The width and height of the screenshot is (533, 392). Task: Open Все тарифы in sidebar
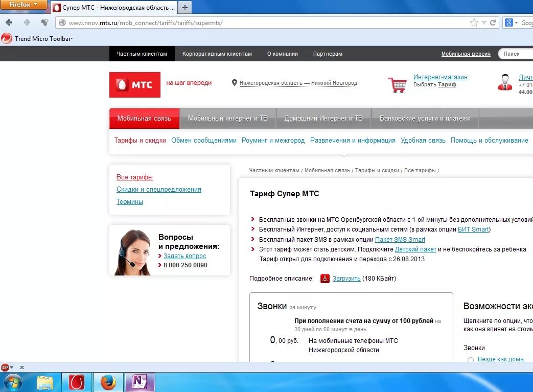(x=134, y=177)
